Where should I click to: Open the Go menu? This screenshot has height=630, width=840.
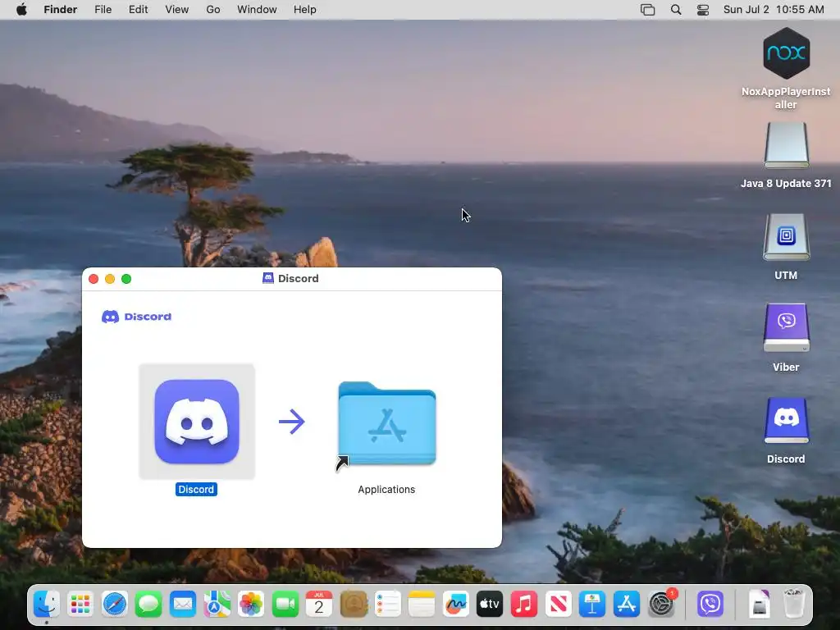[213, 10]
